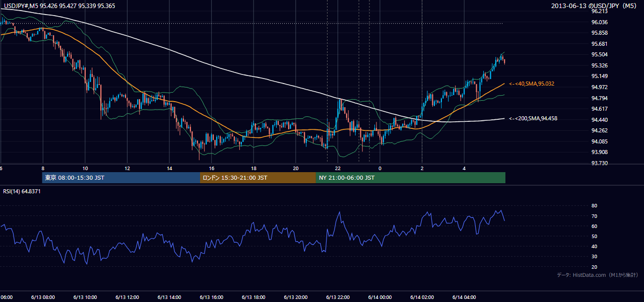Click the 6/14 00:00 time axis label
This screenshot has height=302, width=644.
(379, 297)
